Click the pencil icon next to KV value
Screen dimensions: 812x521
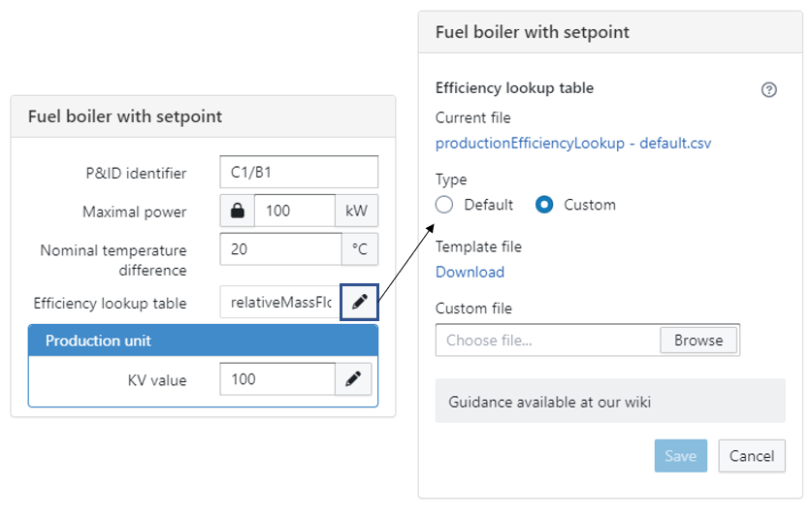pos(353,379)
